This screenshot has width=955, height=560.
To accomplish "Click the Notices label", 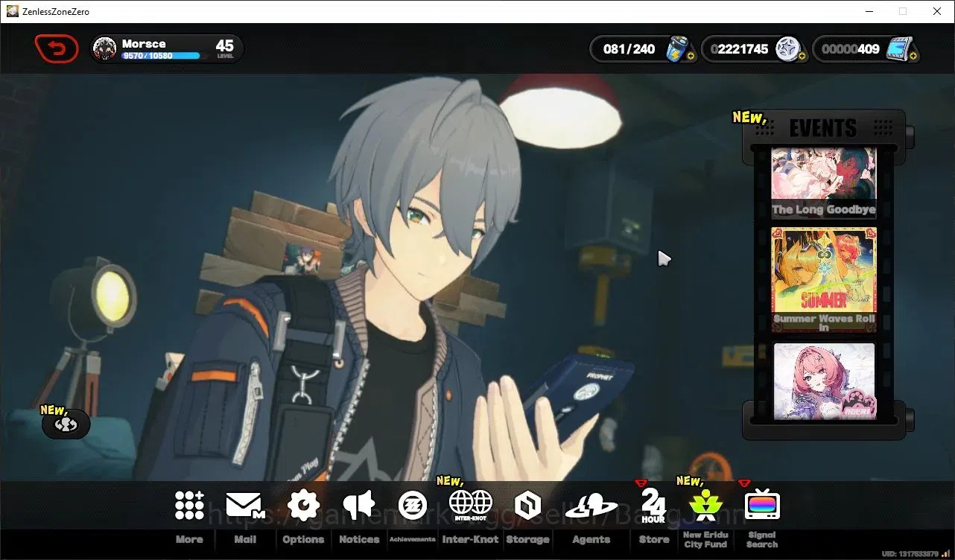I will point(359,539).
